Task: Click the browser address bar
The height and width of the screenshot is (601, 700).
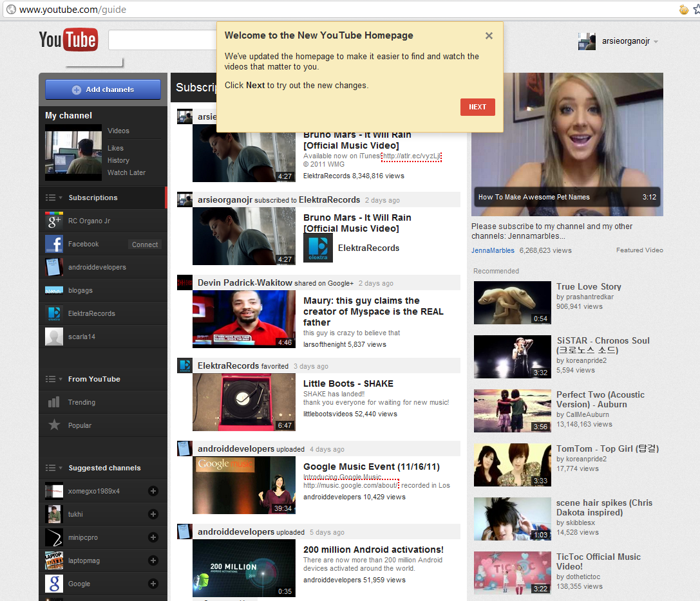Action: click(339, 10)
